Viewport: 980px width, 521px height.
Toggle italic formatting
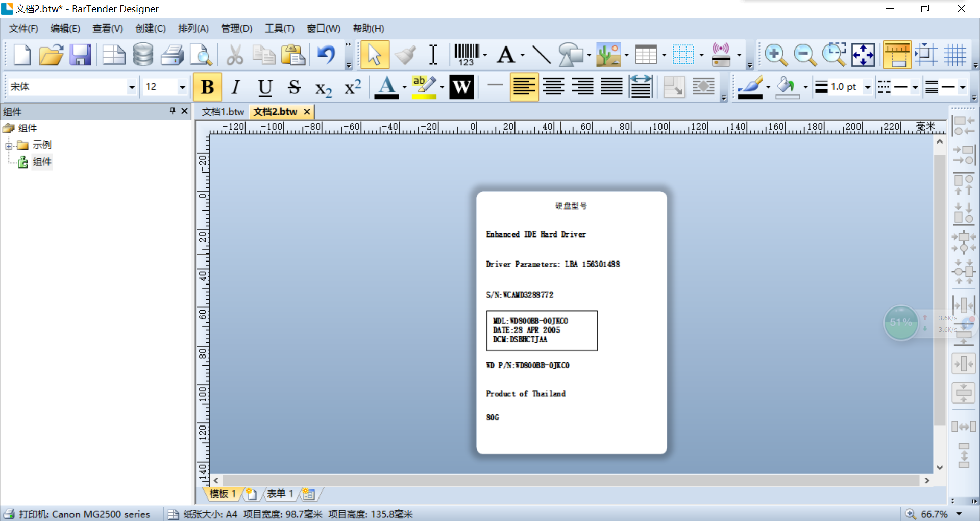[x=235, y=87]
